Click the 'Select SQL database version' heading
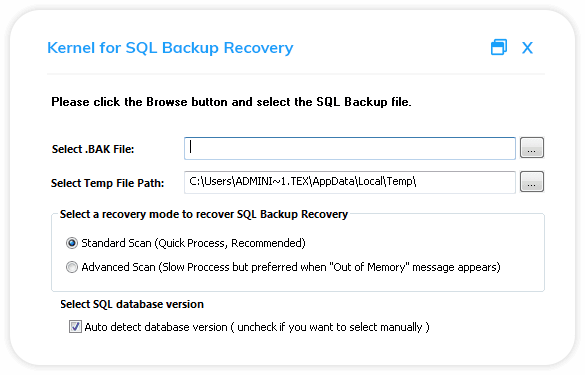Image resolution: width=585 pixels, height=375 pixels. 132,304
